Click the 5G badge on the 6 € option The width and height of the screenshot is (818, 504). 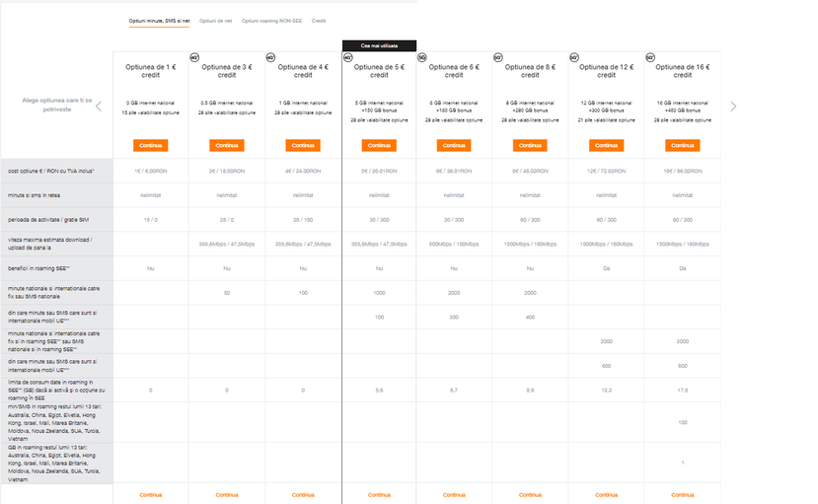point(422,57)
